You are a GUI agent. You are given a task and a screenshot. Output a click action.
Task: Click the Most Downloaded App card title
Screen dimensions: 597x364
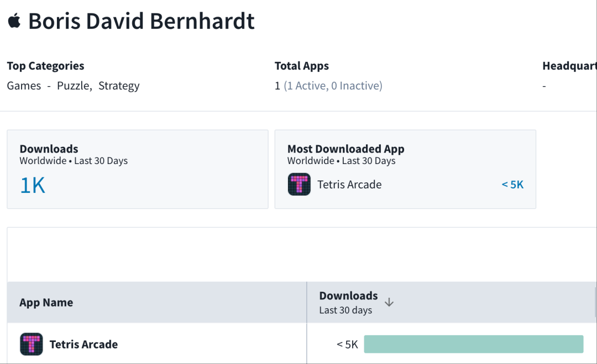(x=345, y=149)
